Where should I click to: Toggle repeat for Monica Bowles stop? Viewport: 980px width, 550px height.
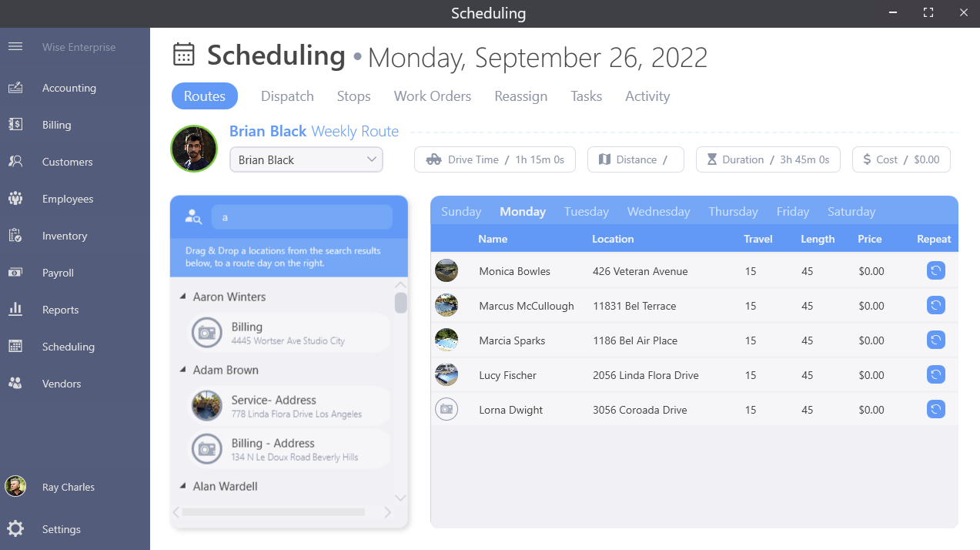click(x=935, y=271)
